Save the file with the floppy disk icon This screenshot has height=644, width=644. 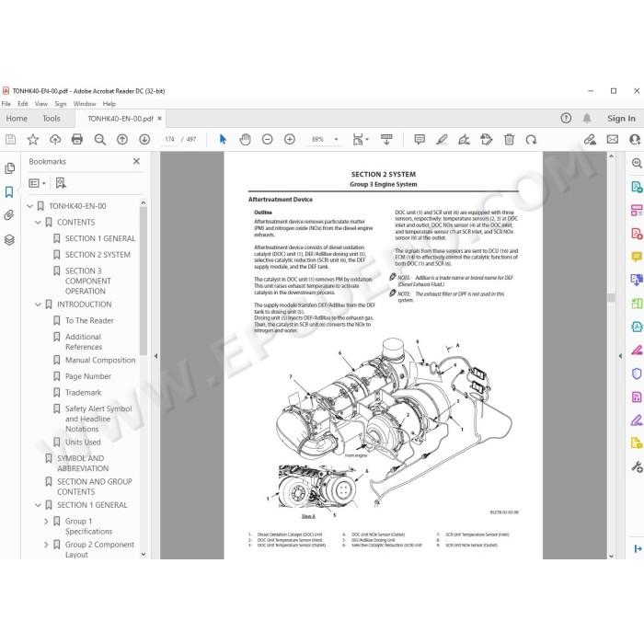coord(11,140)
